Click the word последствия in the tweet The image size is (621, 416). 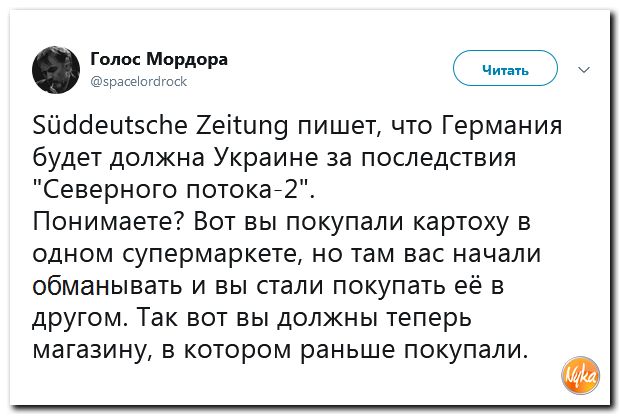point(439,158)
